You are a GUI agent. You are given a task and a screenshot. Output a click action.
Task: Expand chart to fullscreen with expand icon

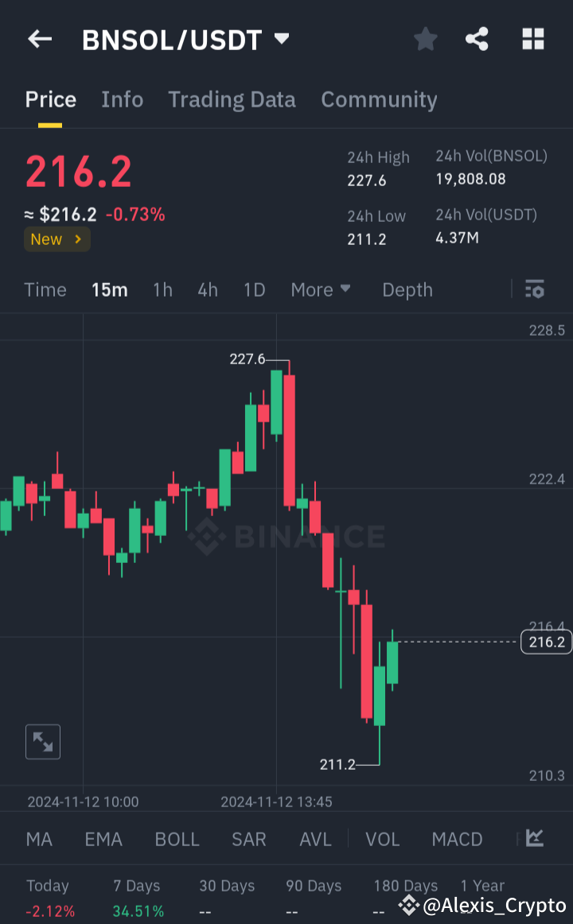(x=43, y=741)
